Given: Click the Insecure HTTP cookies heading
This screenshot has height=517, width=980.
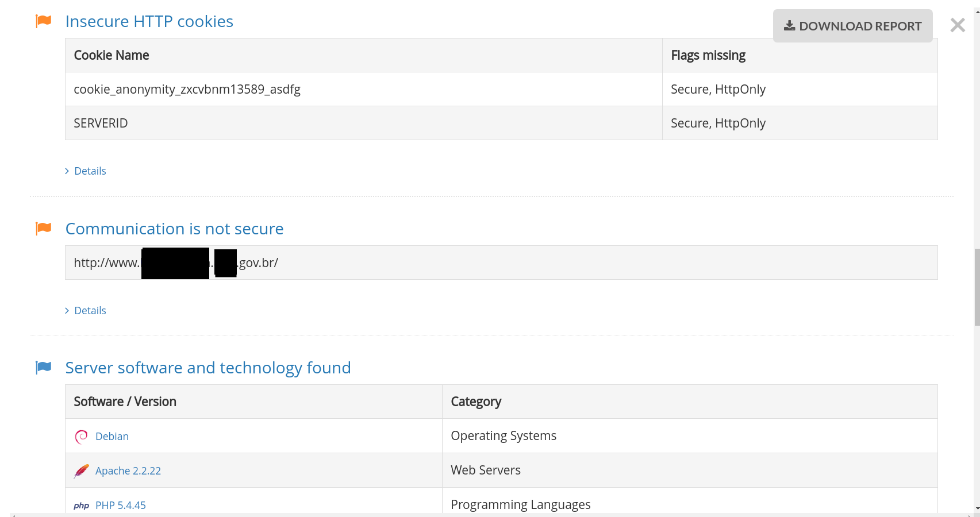Looking at the screenshot, I should [x=149, y=21].
